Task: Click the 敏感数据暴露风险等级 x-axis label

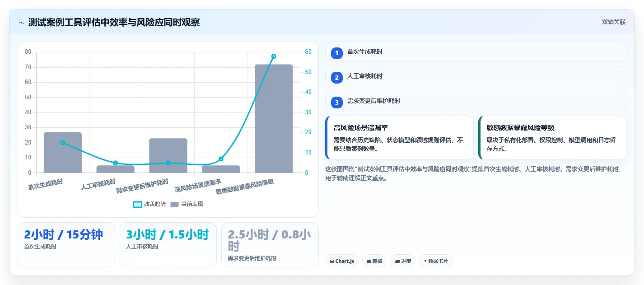Action: (x=245, y=187)
